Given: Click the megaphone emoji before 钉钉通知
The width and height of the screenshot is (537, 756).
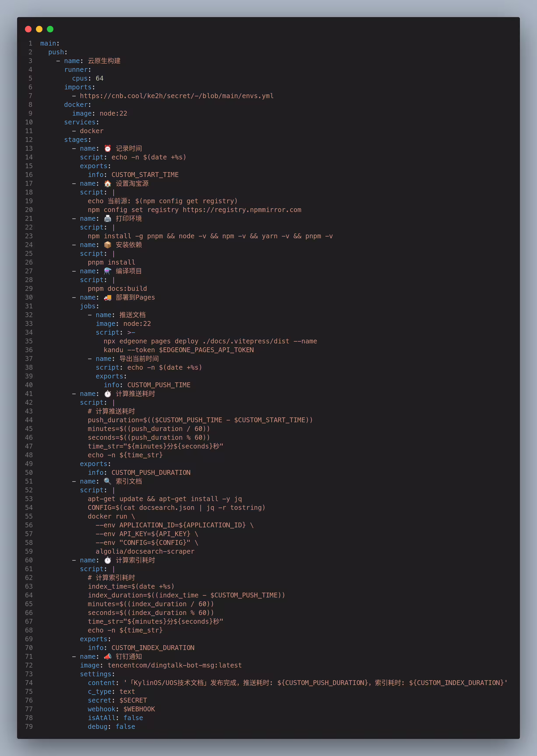Looking at the screenshot, I should [108, 657].
